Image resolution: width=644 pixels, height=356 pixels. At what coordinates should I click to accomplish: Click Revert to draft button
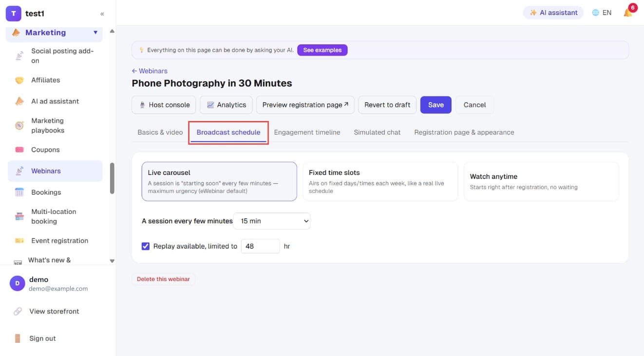tap(387, 105)
